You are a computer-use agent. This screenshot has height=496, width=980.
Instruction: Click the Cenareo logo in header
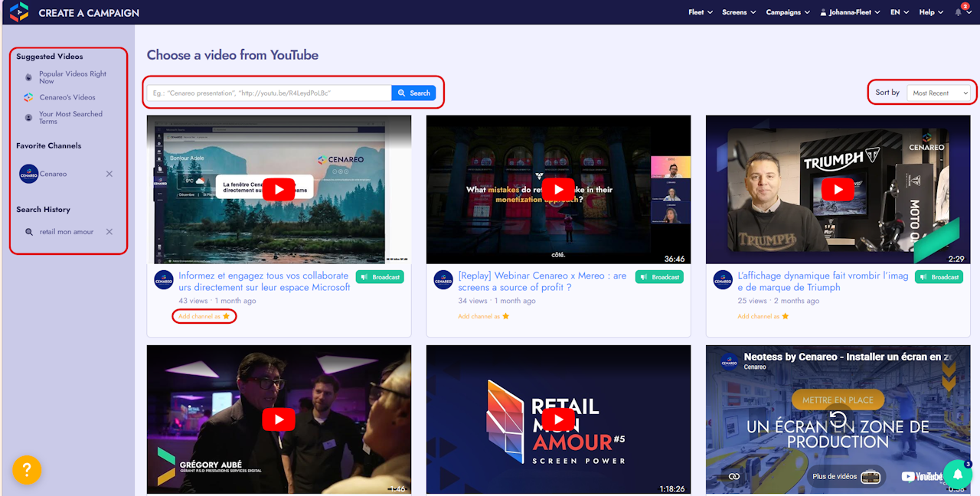[x=19, y=12]
